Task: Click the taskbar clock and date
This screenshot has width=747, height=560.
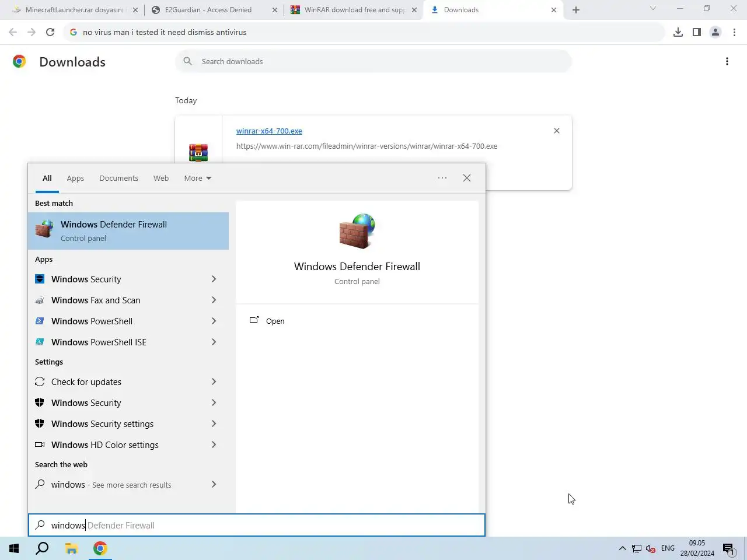Action: tap(697, 548)
